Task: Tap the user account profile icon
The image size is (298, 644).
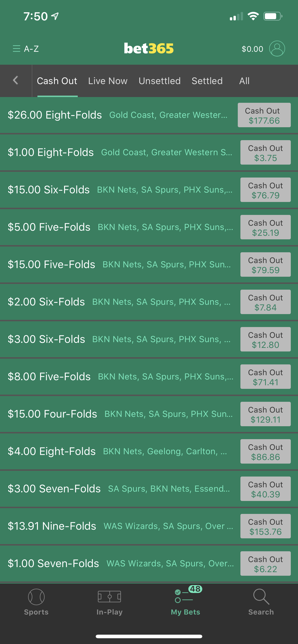Action: pyautogui.click(x=277, y=48)
